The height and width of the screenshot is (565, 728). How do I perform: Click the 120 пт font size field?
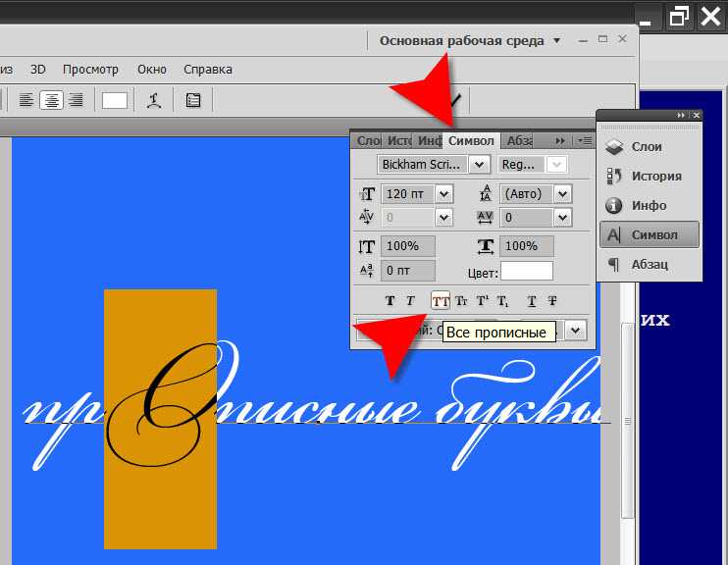tap(407, 193)
